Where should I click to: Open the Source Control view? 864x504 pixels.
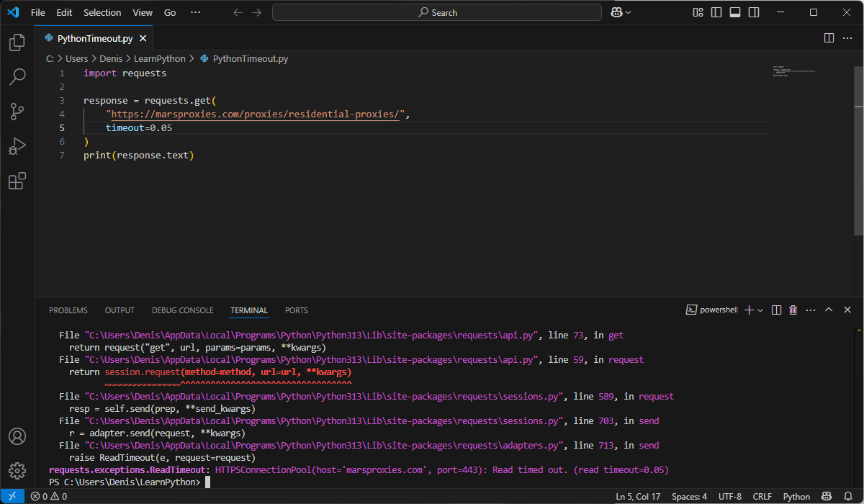coord(17,111)
